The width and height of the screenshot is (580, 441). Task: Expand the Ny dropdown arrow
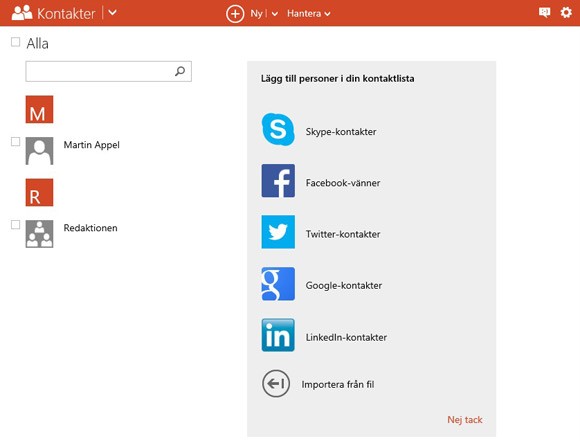pyautogui.click(x=274, y=14)
